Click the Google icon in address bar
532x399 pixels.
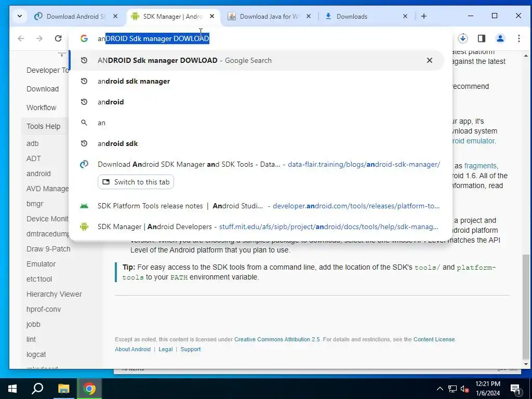(x=84, y=38)
